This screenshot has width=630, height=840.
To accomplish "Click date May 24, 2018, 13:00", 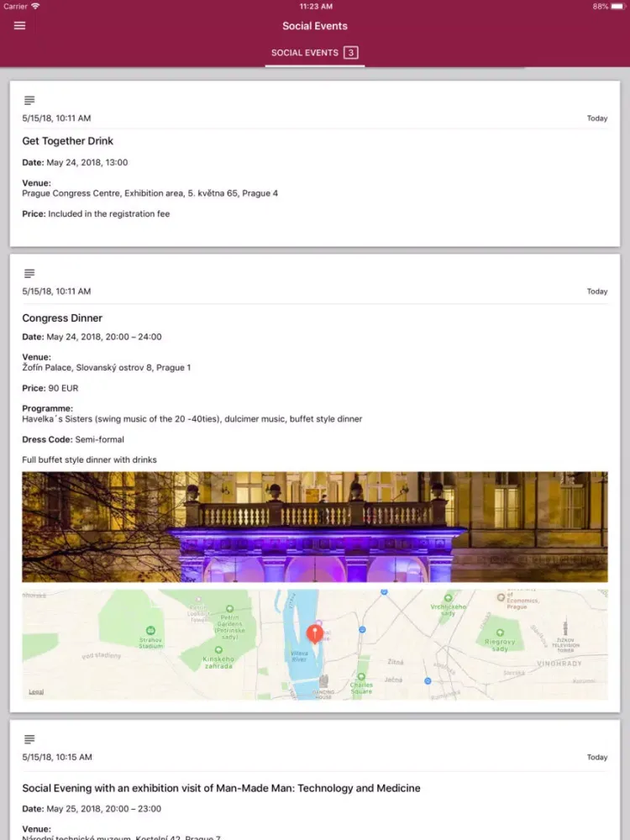I will 75,162.
